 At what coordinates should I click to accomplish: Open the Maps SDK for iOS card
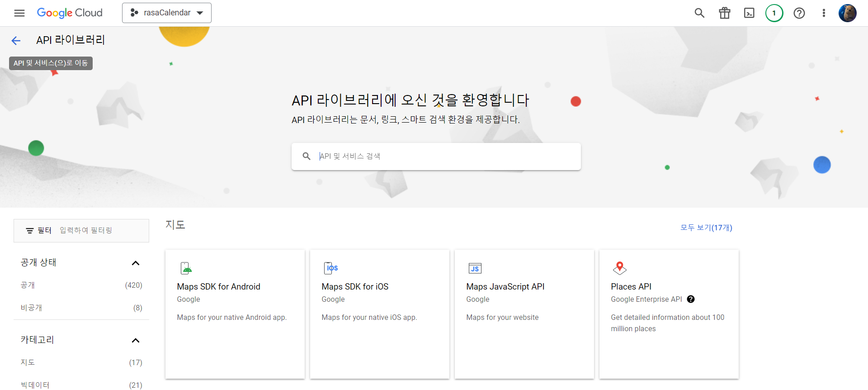tap(380, 314)
